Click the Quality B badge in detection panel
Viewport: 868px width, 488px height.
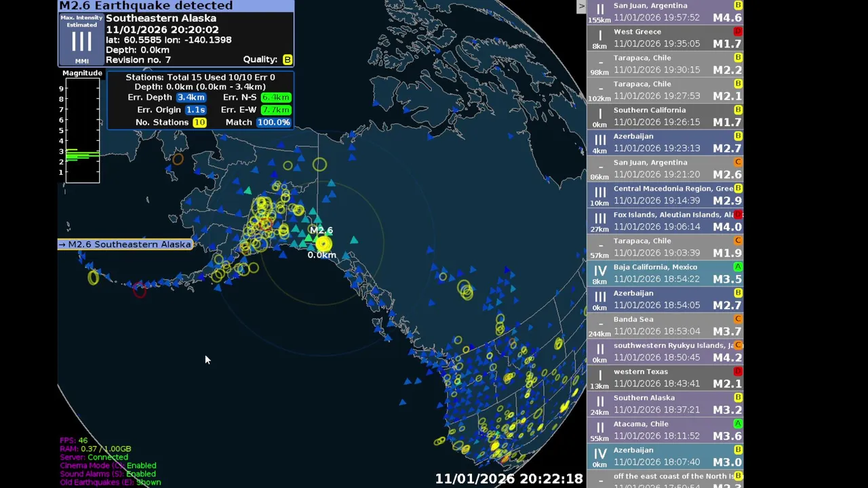coord(288,60)
